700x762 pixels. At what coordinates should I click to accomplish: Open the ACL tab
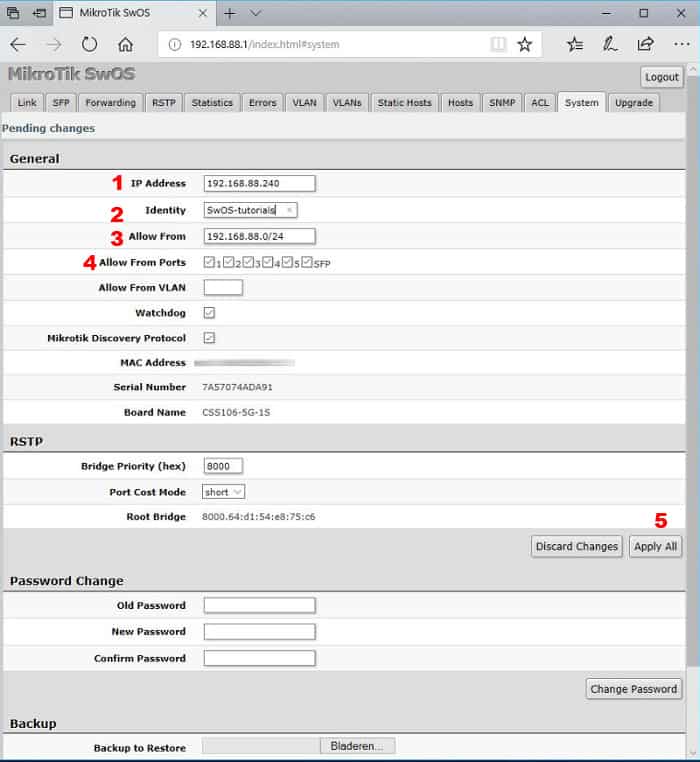[x=540, y=103]
